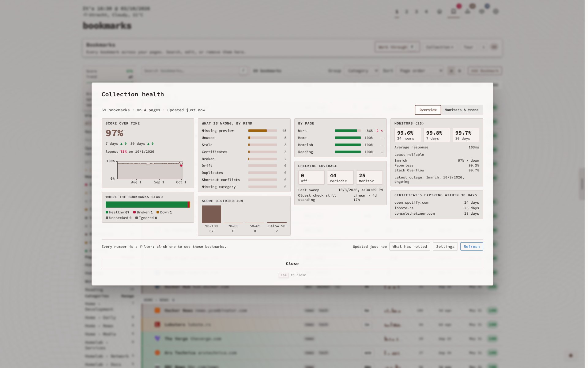Image resolution: width=588 pixels, height=368 pixels.
Task: Click the Healthy 67 legend entry
Action: [x=117, y=212]
